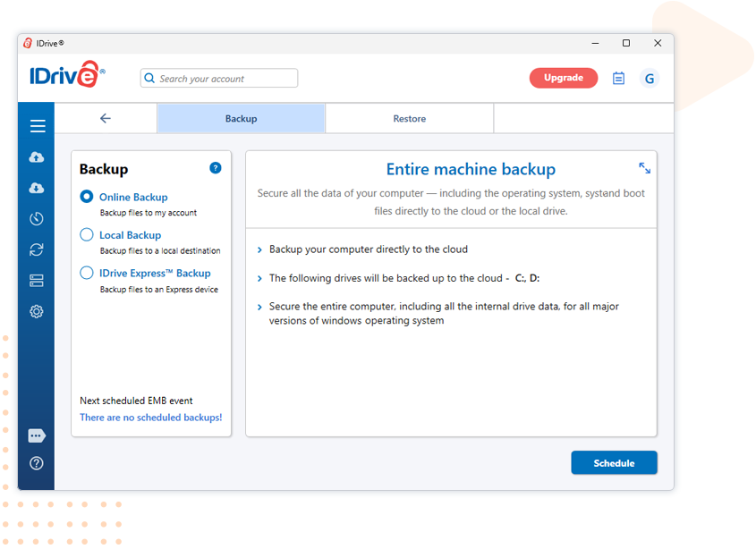Image resolution: width=756 pixels, height=549 pixels.
Task: Open the cloud upload backup icon
Action: coord(37,157)
